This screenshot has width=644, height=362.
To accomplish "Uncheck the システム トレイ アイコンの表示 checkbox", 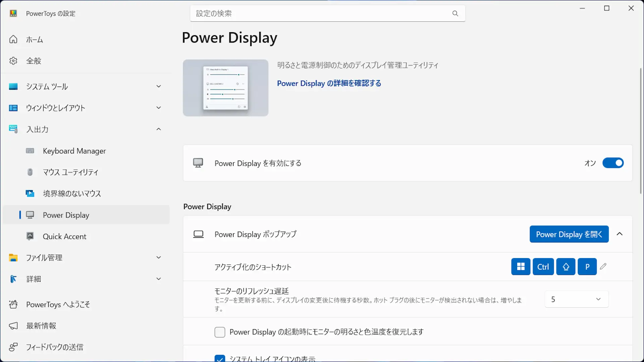I will coord(220,358).
